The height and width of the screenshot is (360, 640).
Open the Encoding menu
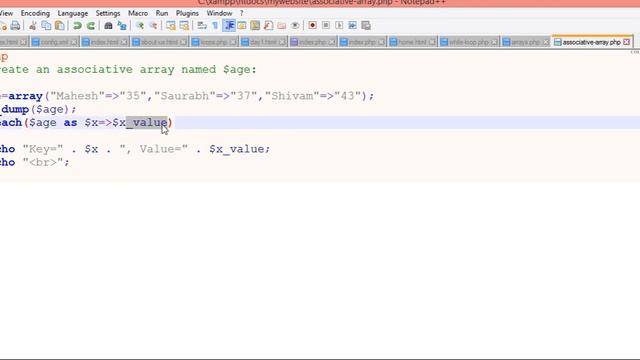coord(35,13)
